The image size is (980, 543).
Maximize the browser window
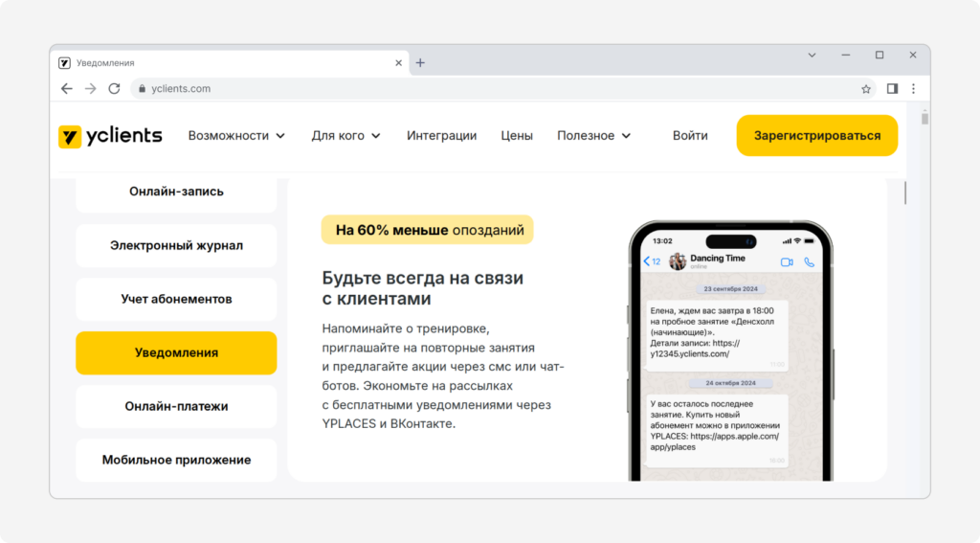(x=880, y=55)
